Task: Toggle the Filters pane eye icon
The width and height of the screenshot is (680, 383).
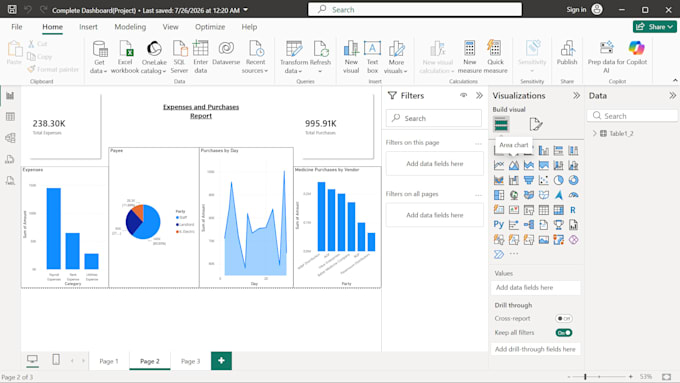Action: point(464,95)
